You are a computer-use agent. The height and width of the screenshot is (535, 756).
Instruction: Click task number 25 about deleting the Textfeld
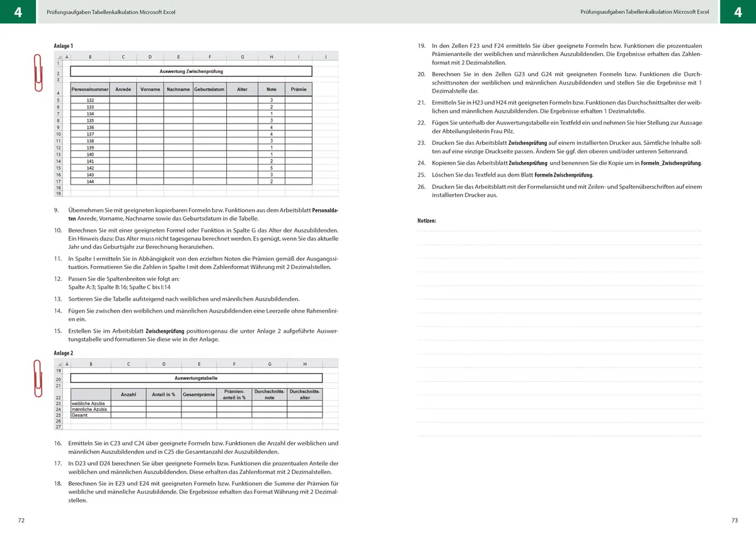tap(421, 175)
